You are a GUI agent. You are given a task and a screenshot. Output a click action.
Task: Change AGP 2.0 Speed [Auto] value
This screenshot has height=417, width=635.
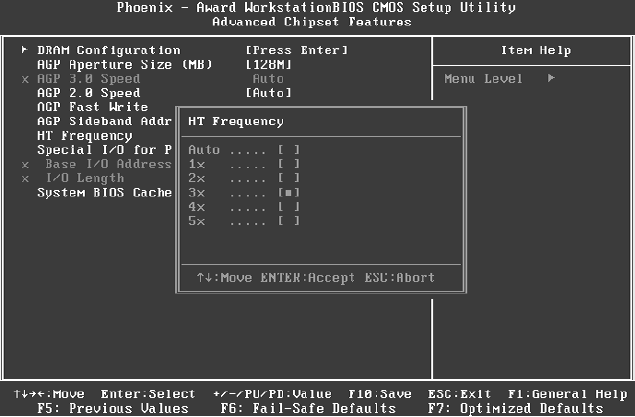[x=269, y=93]
